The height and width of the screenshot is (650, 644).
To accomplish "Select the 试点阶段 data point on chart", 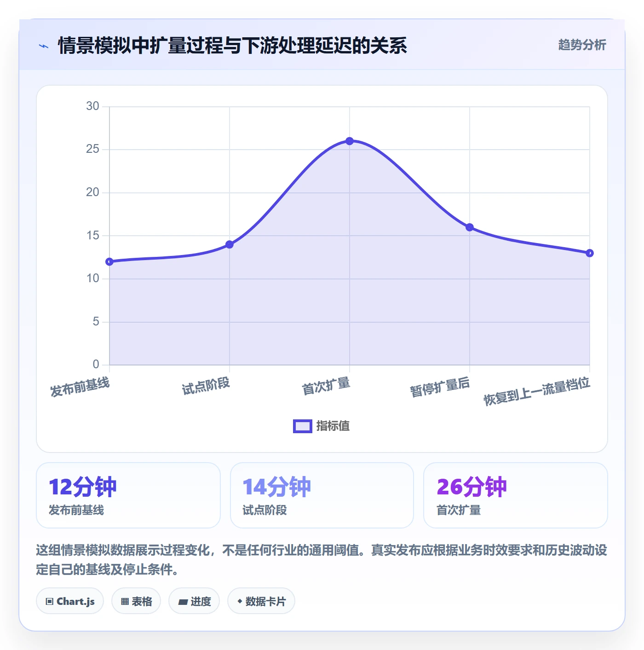I will (x=230, y=244).
